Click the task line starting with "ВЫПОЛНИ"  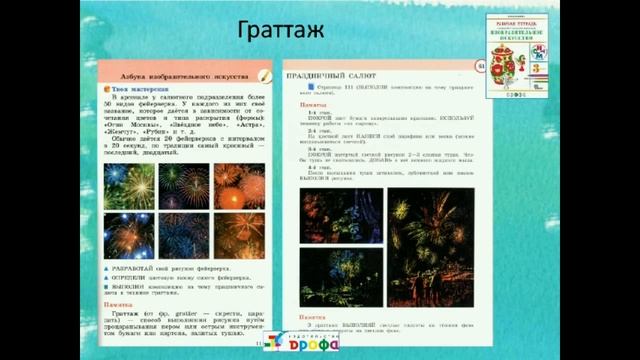coord(184,289)
